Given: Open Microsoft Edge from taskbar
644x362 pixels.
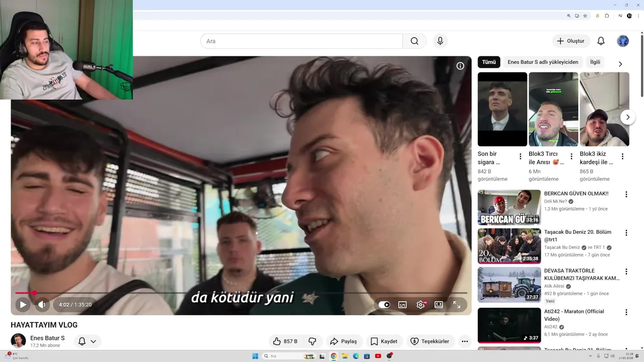Looking at the screenshot, I should click(x=356, y=356).
